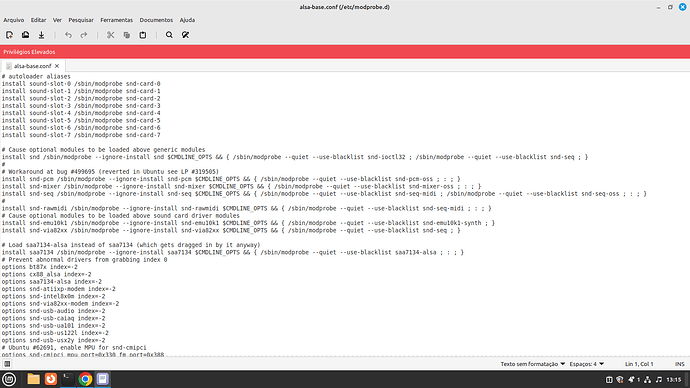Click the 'install snd-emu10k1' line

pos(248,223)
